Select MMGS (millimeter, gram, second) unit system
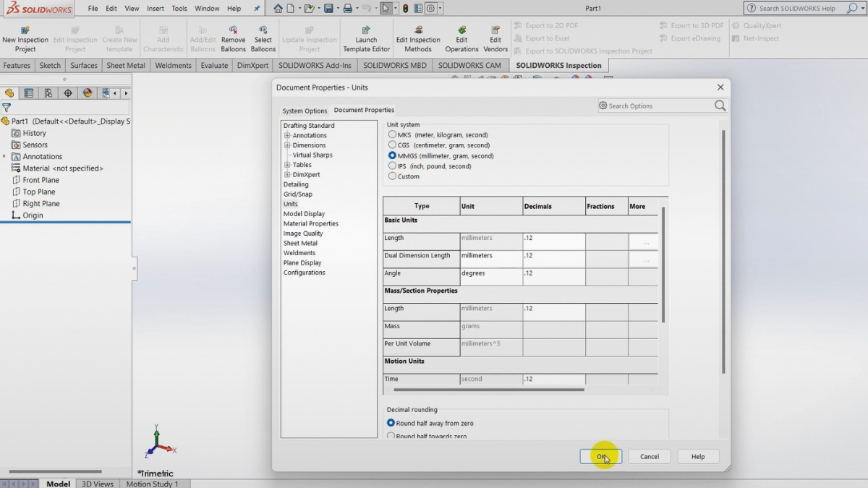 (x=392, y=155)
